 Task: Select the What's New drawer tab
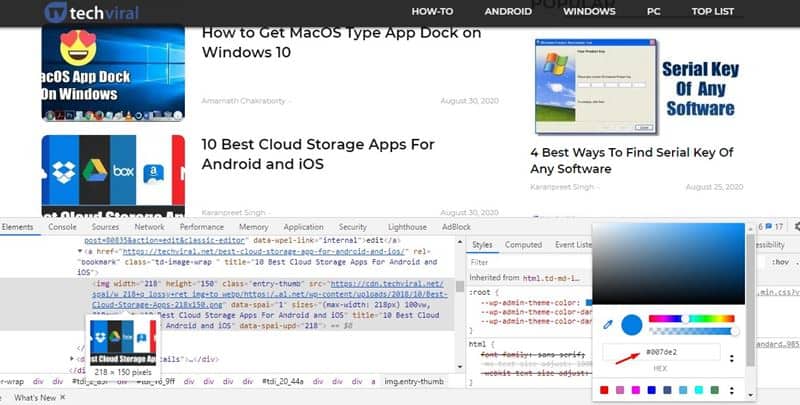tap(35, 397)
